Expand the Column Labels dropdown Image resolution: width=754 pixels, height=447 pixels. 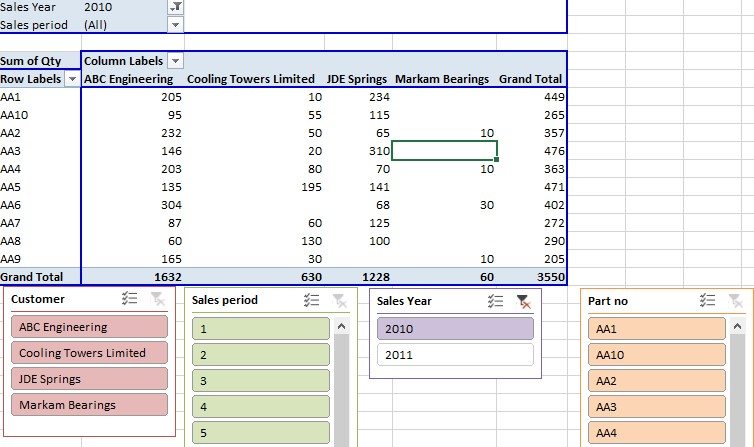tap(175, 61)
